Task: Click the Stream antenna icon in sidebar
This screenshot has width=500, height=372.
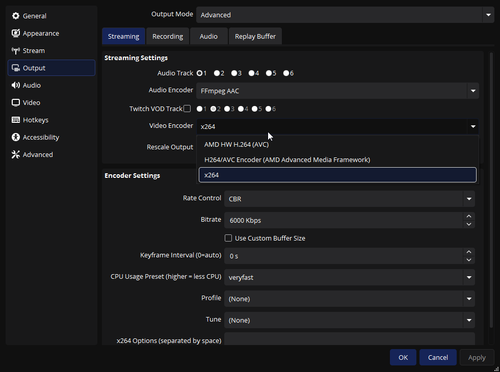Action: (x=16, y=51)
